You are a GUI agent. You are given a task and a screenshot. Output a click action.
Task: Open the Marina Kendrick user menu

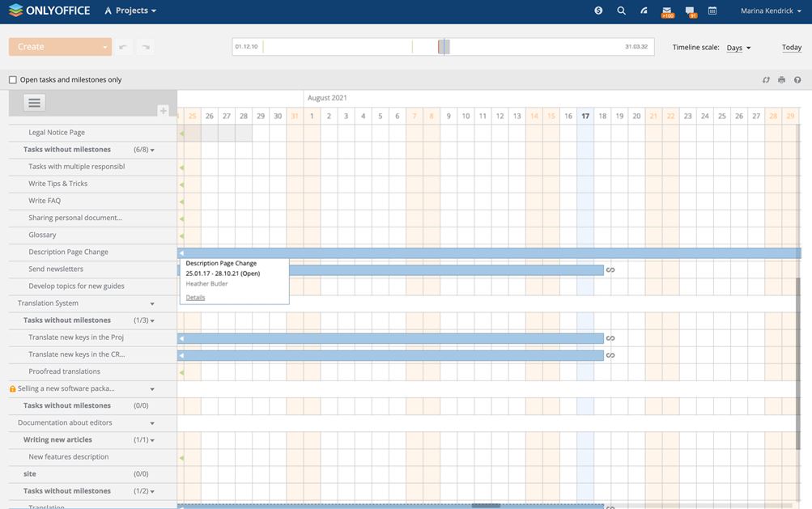pos(771,11)
